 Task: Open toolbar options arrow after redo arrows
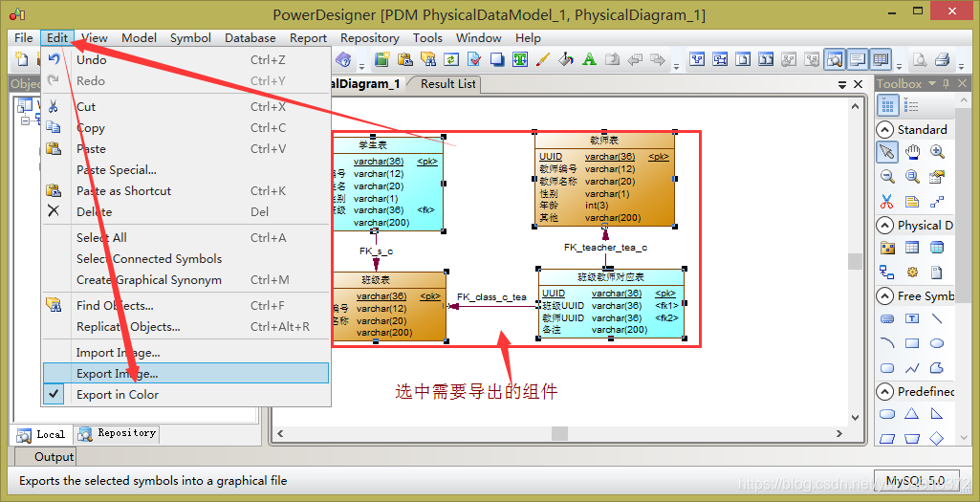(676, 66)
